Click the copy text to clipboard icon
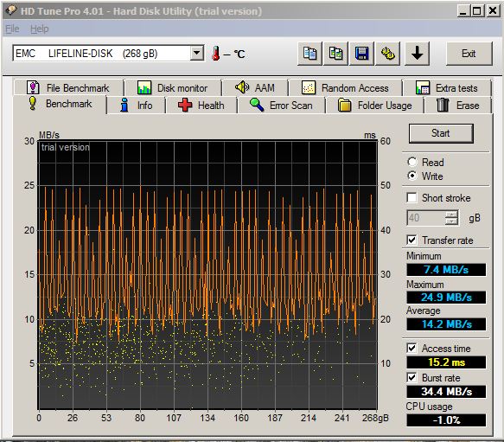Image resolution: width=504 pixels, height=442 pixels. [309, 54]
